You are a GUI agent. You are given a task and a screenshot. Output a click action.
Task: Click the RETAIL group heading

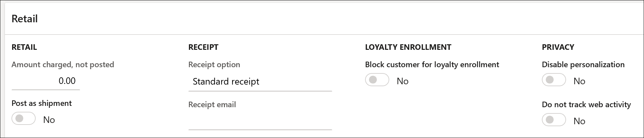pyautogui.click(x=24, y=47)
